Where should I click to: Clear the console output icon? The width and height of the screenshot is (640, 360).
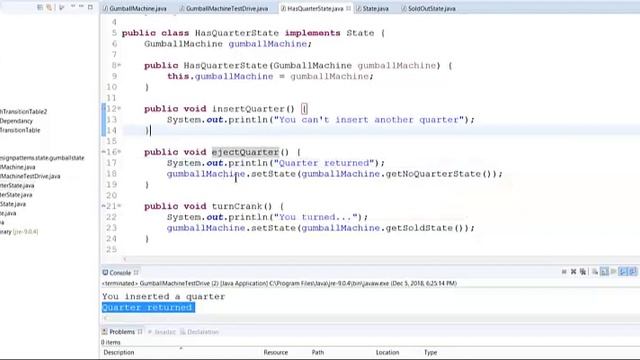(x=595, y=272)
